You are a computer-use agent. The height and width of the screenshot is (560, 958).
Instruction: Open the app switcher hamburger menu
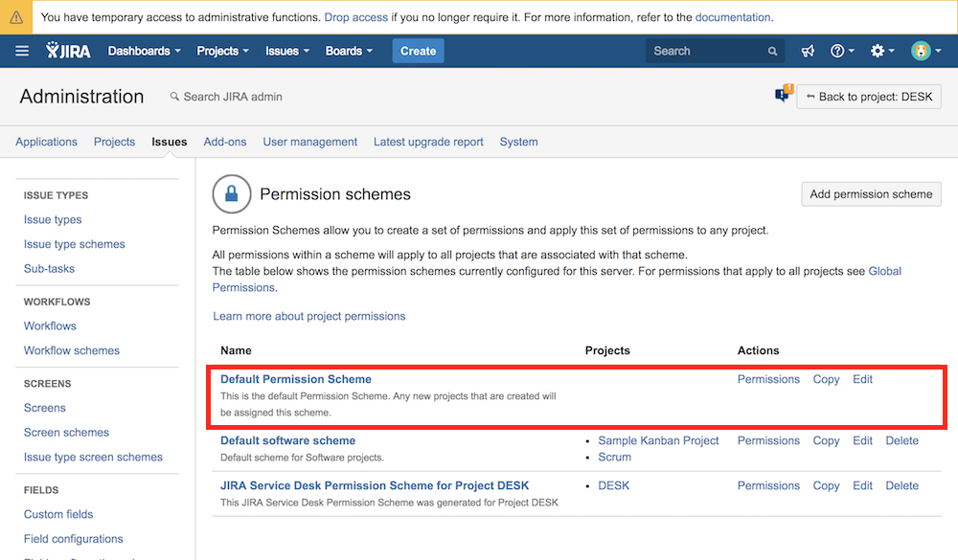[23, 51]
